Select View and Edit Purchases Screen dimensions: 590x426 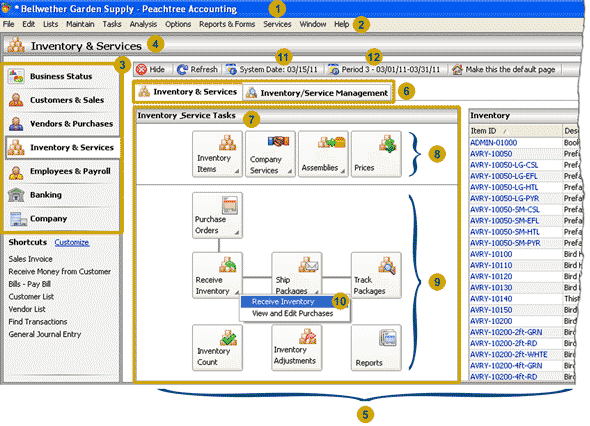pyautogui.click(x=292, y=313)
